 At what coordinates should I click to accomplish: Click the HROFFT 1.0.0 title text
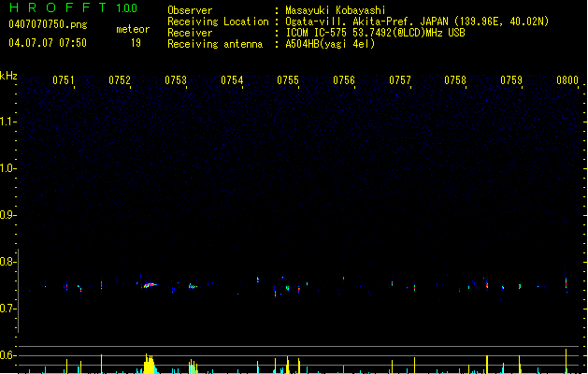(x=74, y=7)
